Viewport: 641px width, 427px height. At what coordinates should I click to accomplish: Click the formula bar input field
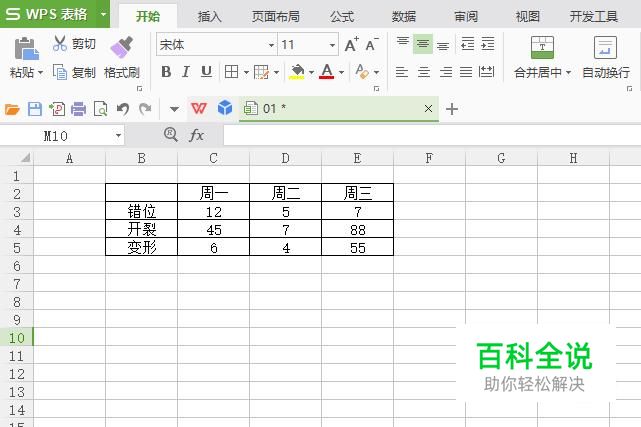pos(432,135)
